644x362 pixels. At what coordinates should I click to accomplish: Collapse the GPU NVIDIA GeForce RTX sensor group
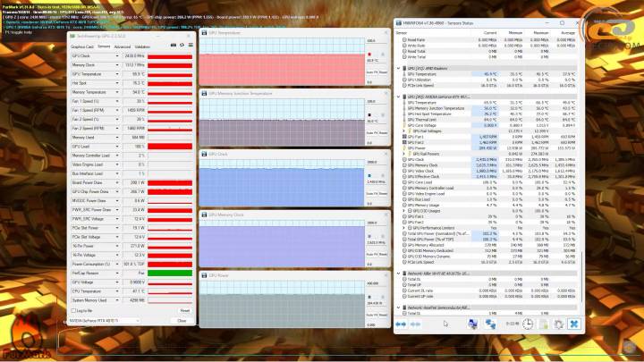(398, 97)
